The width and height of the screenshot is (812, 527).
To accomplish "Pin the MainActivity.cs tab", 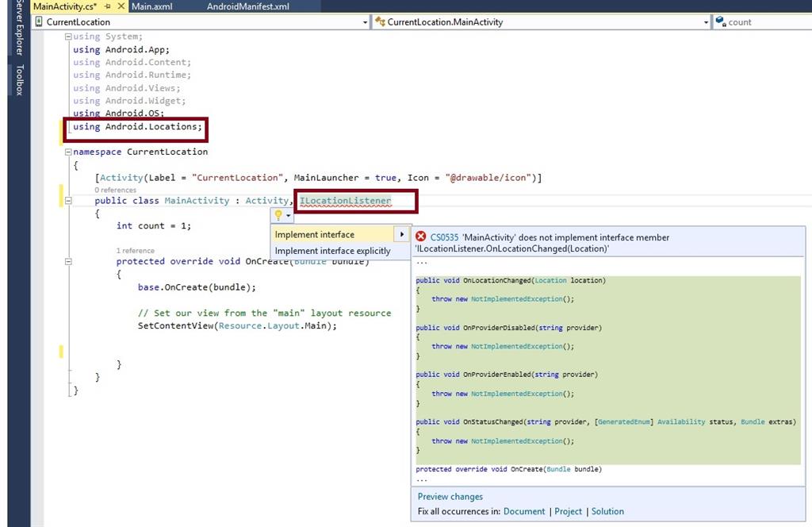I will (x=108, y=6).
